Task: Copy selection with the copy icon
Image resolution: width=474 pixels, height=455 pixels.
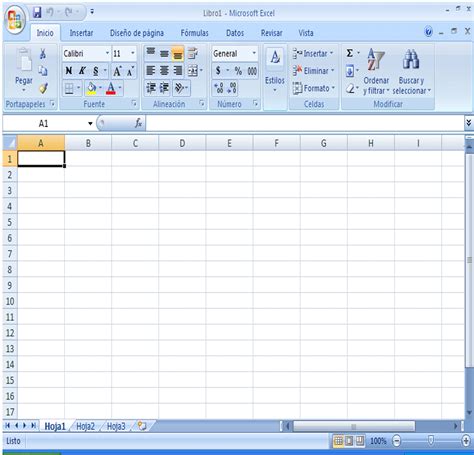Action: click(43, 71)
